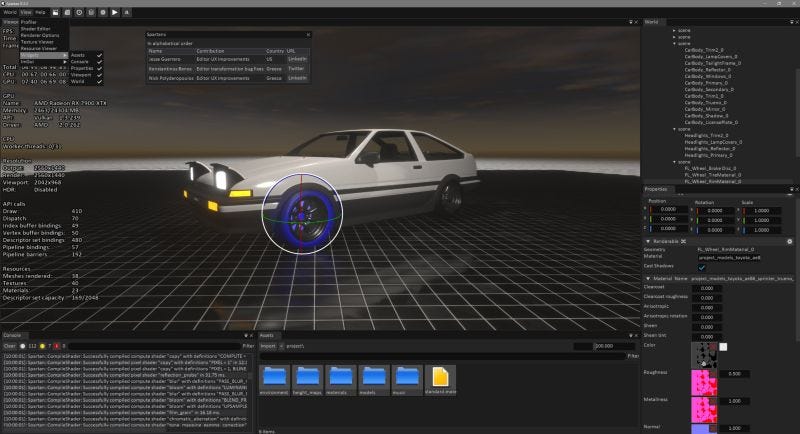Click the Scale Z input field

point(762,230)
